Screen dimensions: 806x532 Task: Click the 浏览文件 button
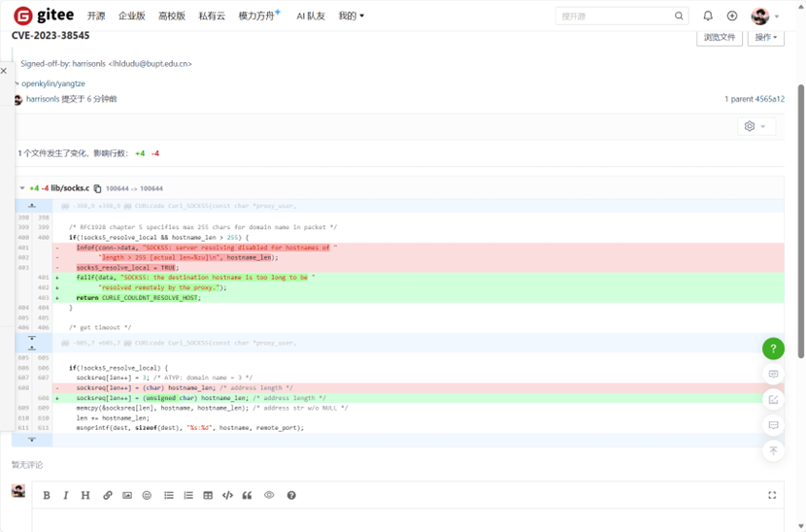tap(719, 37)
